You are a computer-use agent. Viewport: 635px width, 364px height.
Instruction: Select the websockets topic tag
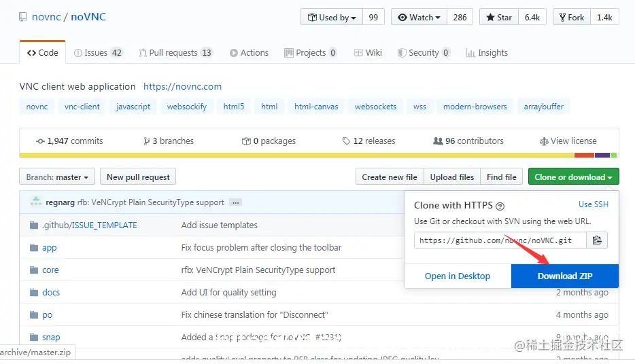point(375,107)
